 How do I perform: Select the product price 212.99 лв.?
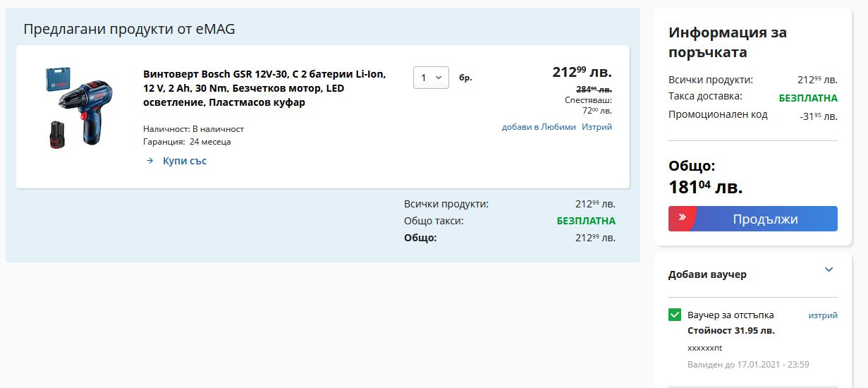[x=582, y=71]
